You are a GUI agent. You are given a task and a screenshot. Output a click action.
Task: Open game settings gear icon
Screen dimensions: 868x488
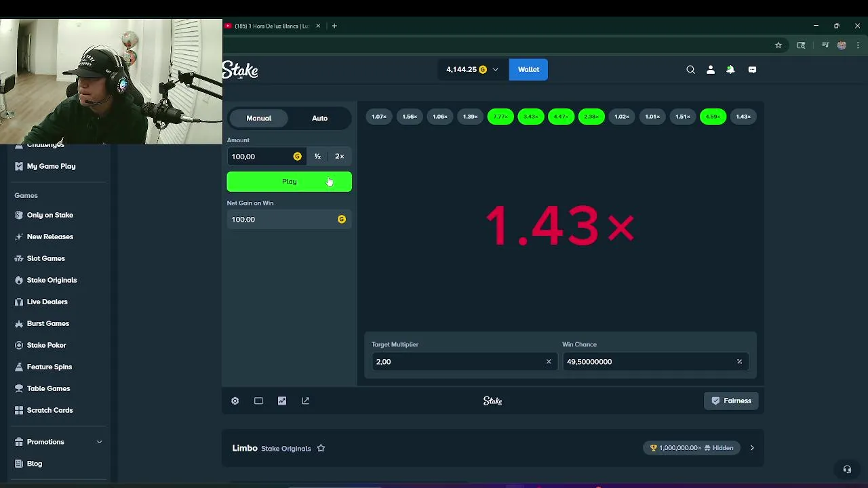(235, 401)
